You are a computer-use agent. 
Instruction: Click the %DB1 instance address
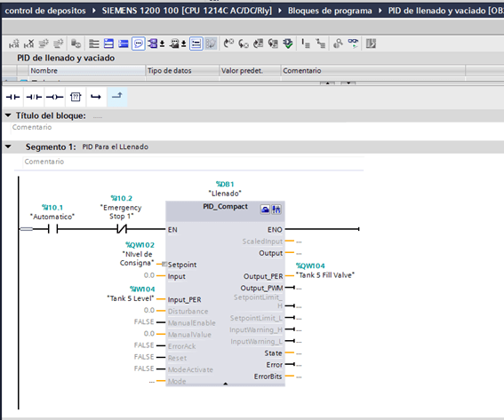(225, 184)
